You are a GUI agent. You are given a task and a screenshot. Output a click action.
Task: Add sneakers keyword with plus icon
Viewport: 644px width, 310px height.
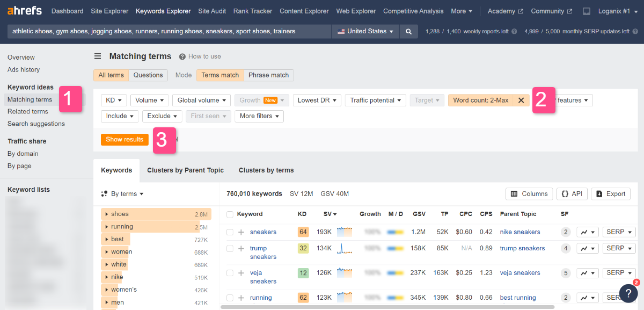[241, 232]
